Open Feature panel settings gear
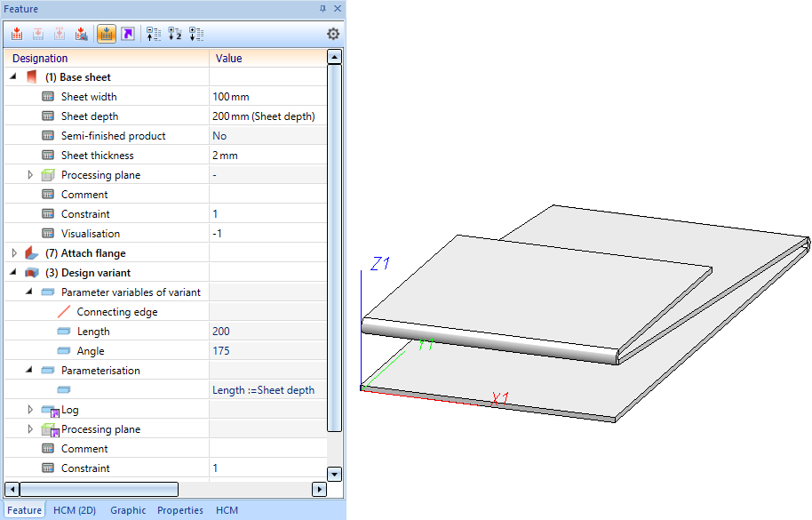The height and width of the screenshot is (520, 812). pyautogui.click(x=333, y=34)
